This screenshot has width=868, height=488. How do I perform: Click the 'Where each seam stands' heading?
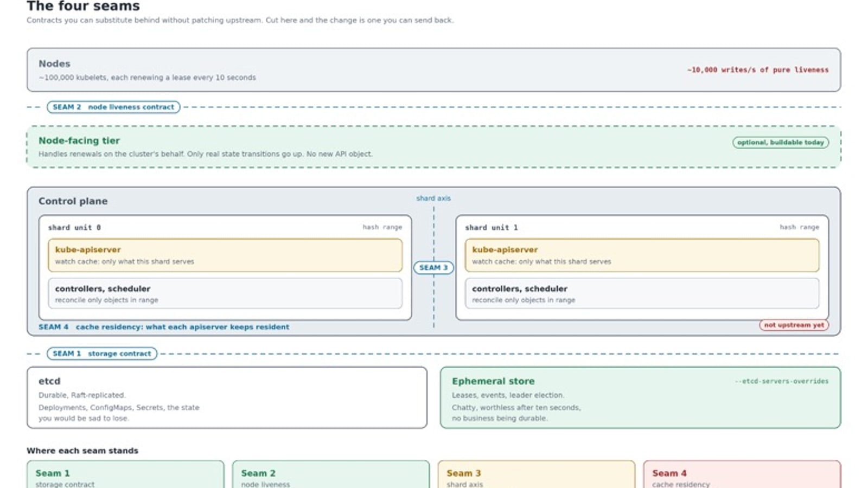coord(82,451)
